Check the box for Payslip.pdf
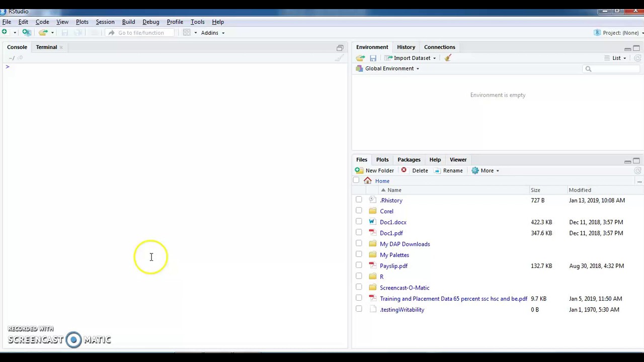 [x=359, y=265]
